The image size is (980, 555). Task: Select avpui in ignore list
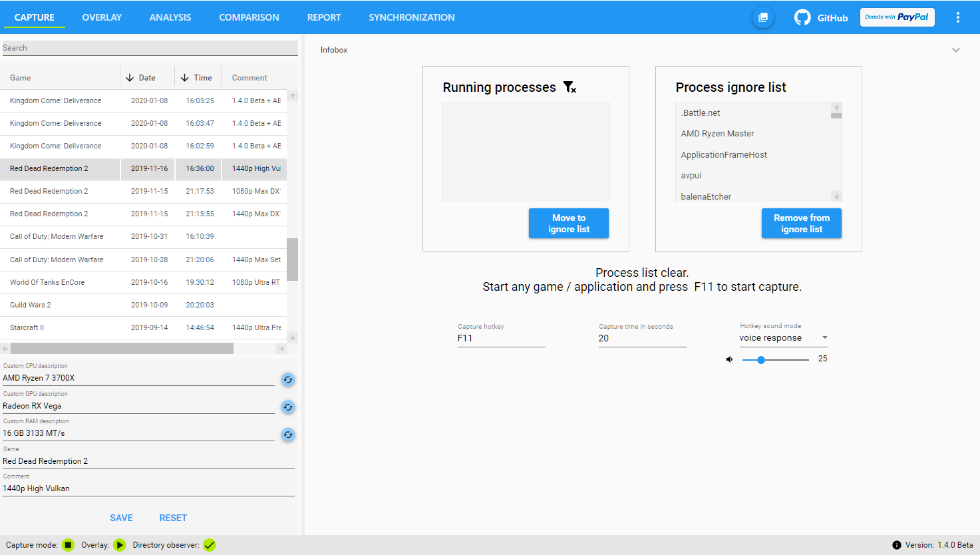pos(753,176)
